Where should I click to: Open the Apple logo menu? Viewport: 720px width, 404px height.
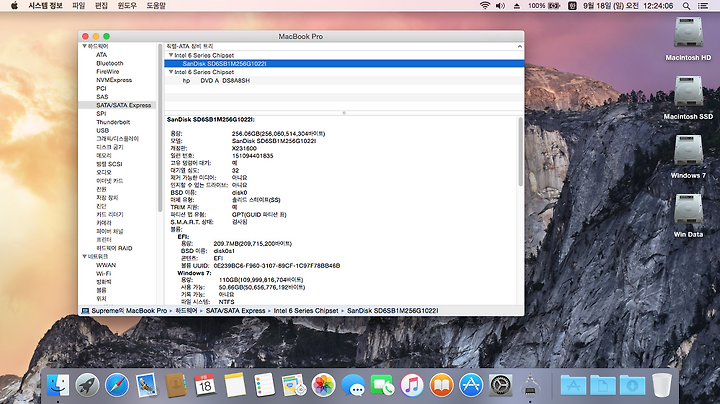[14, 6]
